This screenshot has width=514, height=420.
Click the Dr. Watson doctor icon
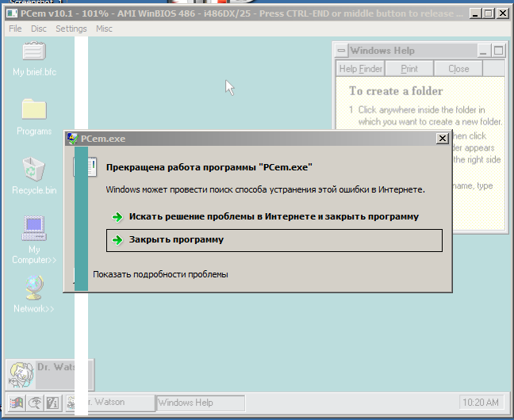(x=21, y=375)
